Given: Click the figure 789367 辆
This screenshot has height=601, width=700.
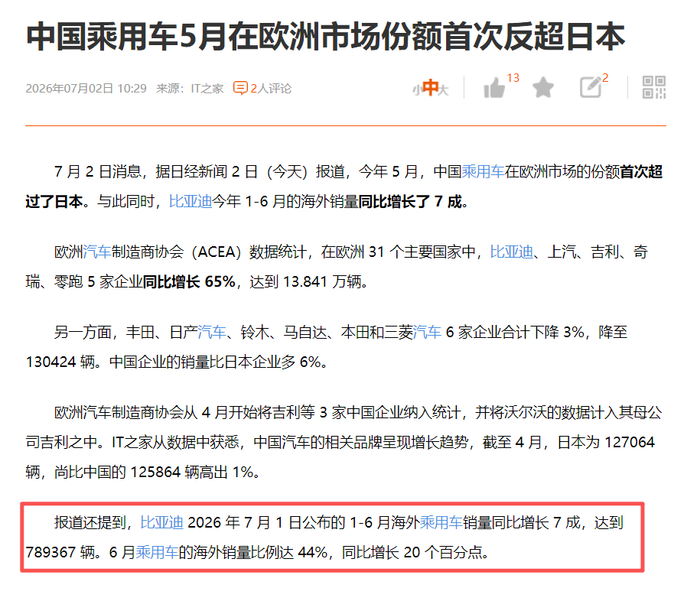Looking at the screenshot, I should (60, 552).
